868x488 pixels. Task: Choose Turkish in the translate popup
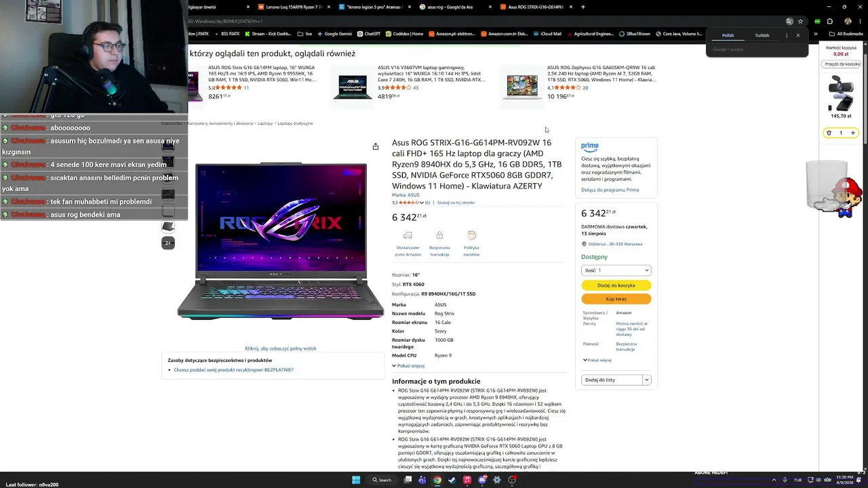tap(762, 35)
